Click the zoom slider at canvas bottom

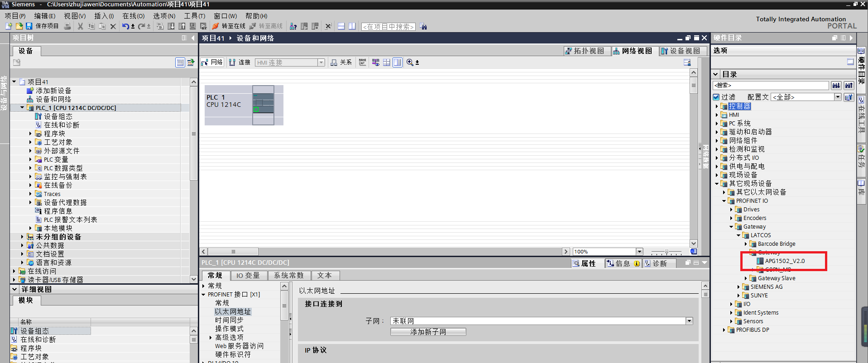(666, 252)
